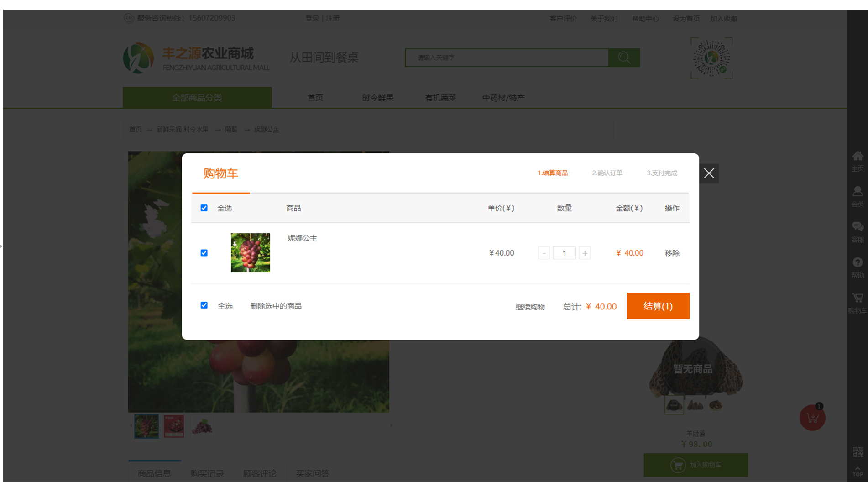868x482 pixels.
Task: Open 时令鲜果 navigation item
Action: point(377,98)
